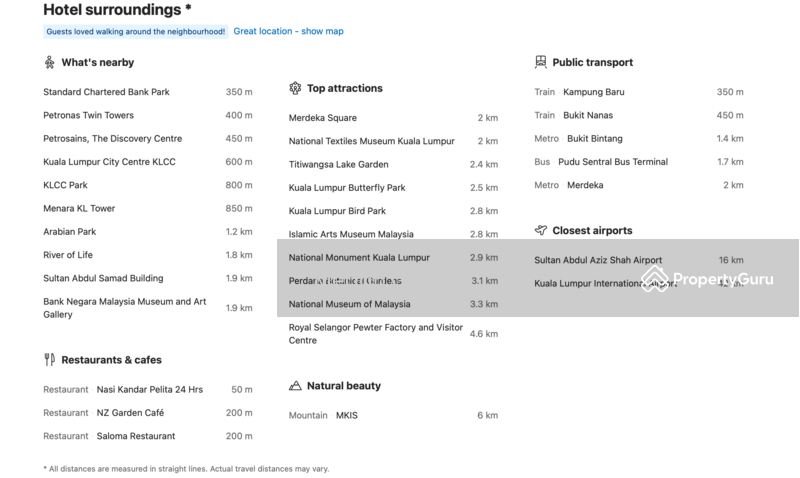Select Pudu Sentral Bus Terminal entry
The width and height of the screenshot is (800, 478).
pyautogui.click(x=612, y=162)
